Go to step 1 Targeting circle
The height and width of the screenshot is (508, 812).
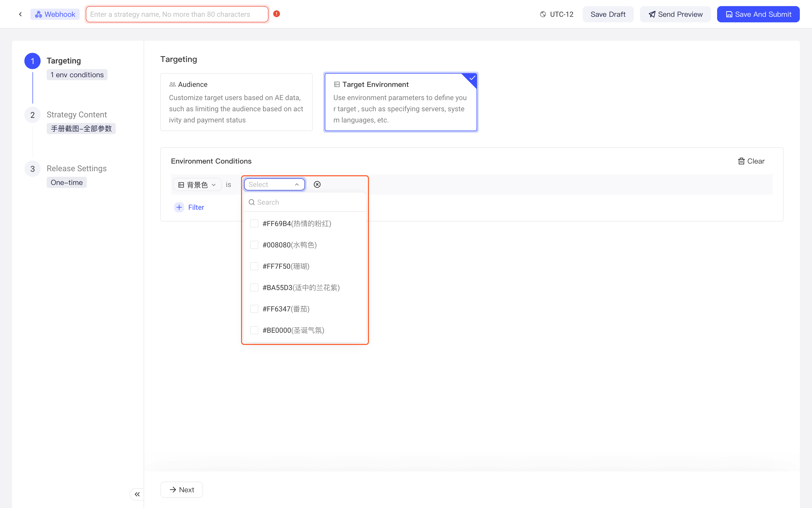(32, 61)
